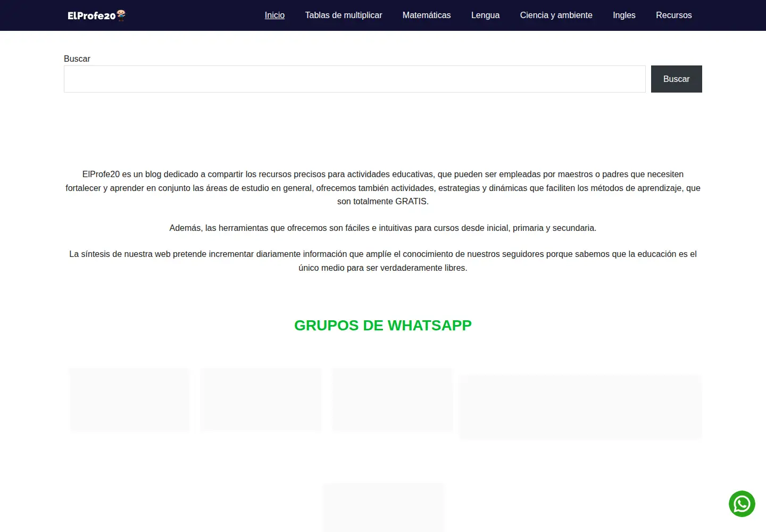Open the Lengua menu item
This screenshot has height=532, width=766.
coord(485,15)
